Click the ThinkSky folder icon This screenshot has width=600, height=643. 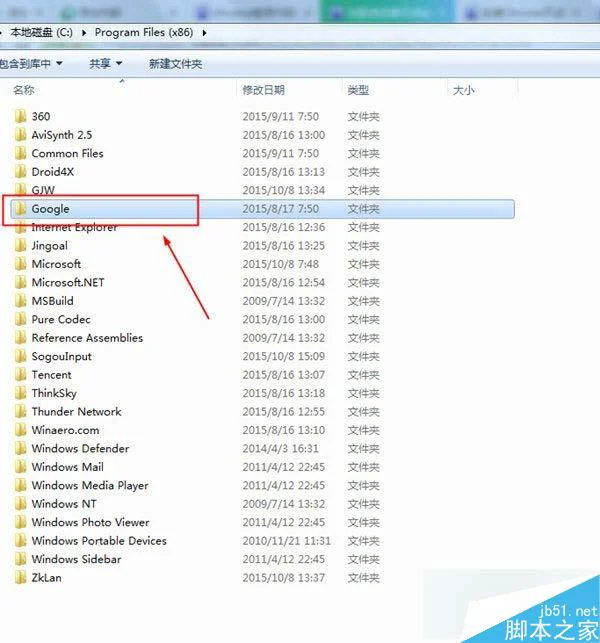click(x=20, y=393)
